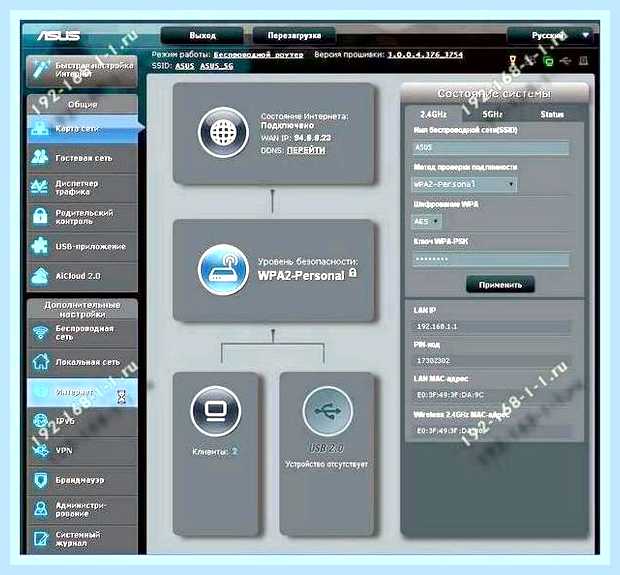Click the Internet status globe icon
620x575 pixels.
tap(223, 132)
